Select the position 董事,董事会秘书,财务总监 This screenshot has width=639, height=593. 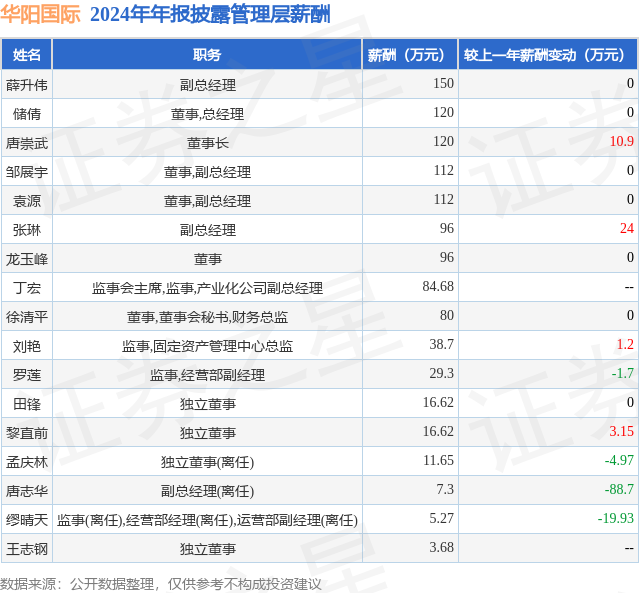(207, 317)
